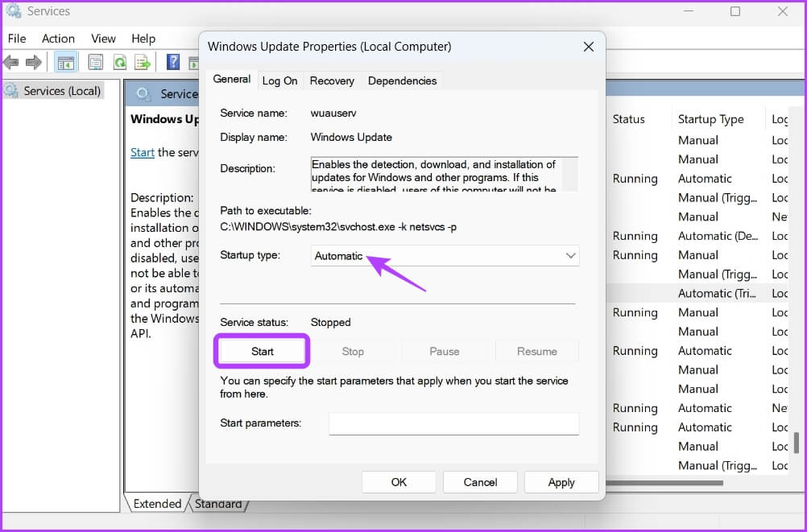Click the Description box scrollbar
The image size is (807, 532).
tap(570, 175)
